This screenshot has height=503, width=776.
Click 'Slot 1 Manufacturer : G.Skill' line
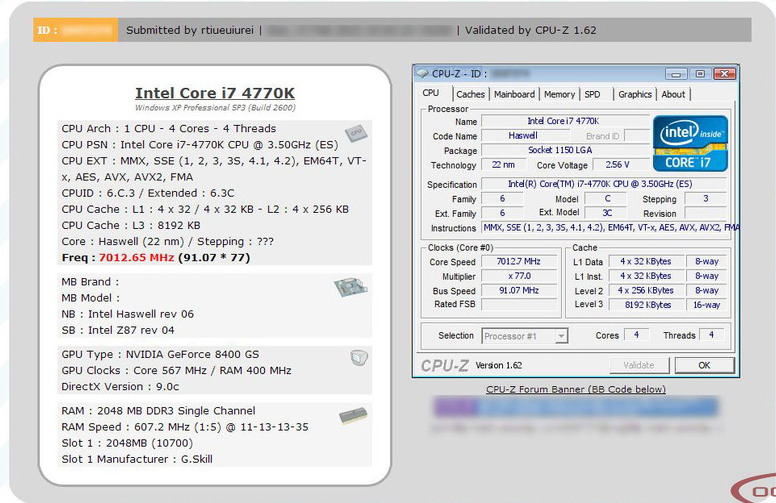[137, 459]
